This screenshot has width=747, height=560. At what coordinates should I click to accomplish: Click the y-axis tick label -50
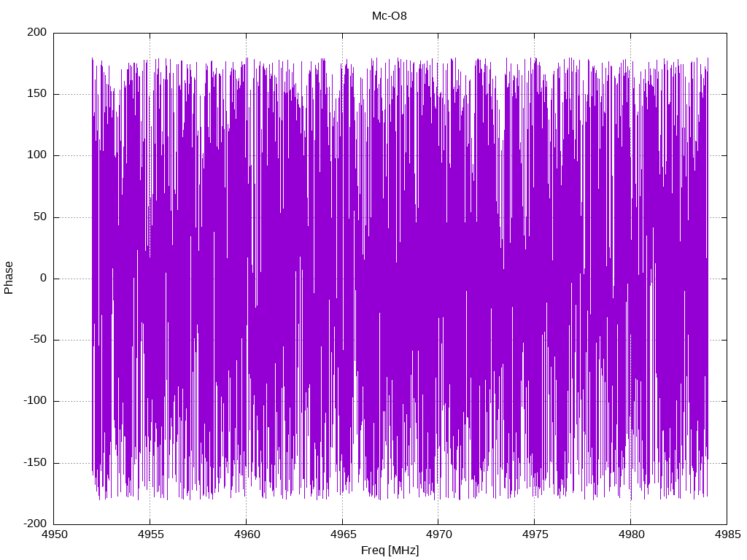tap(39, 340)
